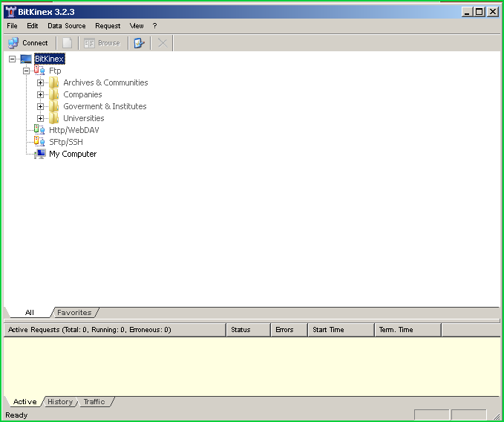This screenshot has height=422, width=504.
Task: Click the window resize grip corner
Action: 497,416
